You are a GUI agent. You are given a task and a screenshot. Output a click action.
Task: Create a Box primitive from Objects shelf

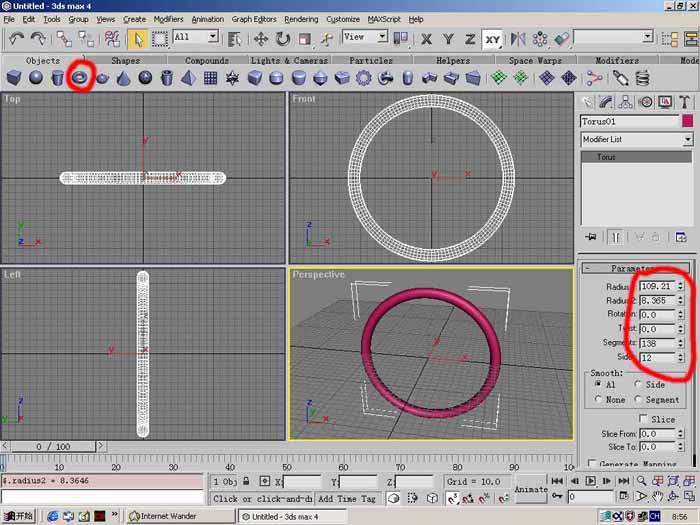click(14, 78)
